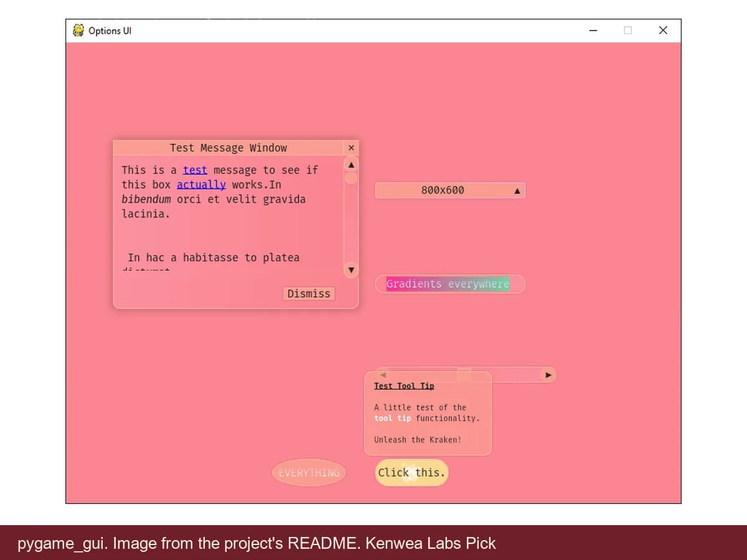This screenshot has height=560, width=747.
Task: Click the 'Click this.' button
Action: click(411, 473)
